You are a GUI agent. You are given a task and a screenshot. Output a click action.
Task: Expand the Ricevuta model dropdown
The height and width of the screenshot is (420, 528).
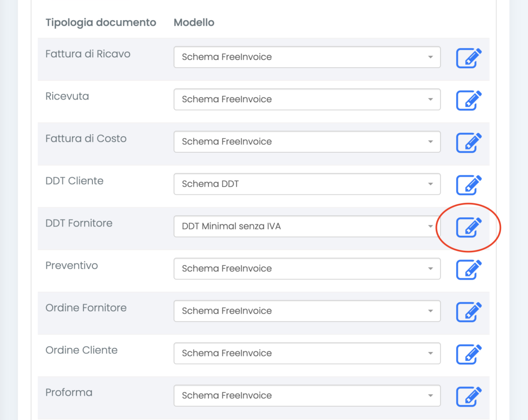click(x=307, y=100)
